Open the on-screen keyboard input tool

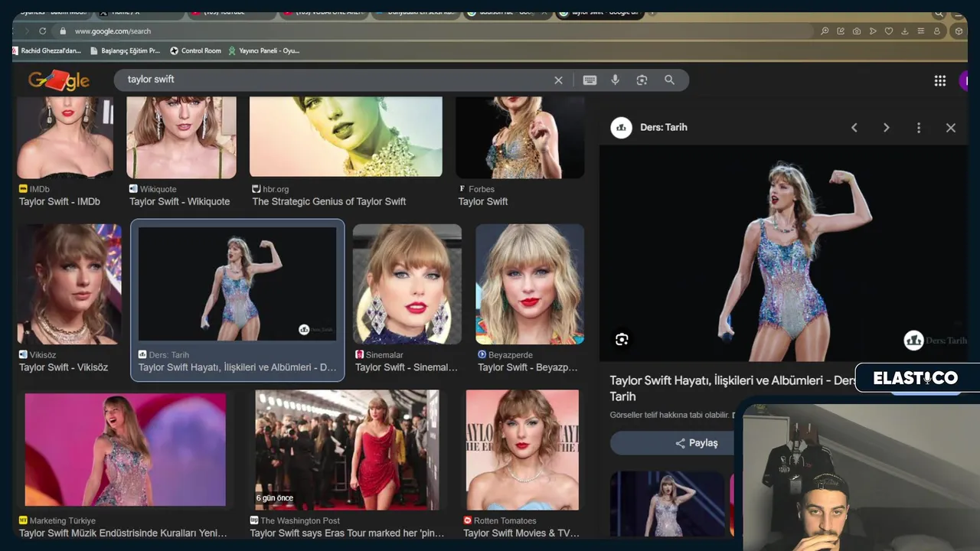pyautogui.click(x=590, y=80)
